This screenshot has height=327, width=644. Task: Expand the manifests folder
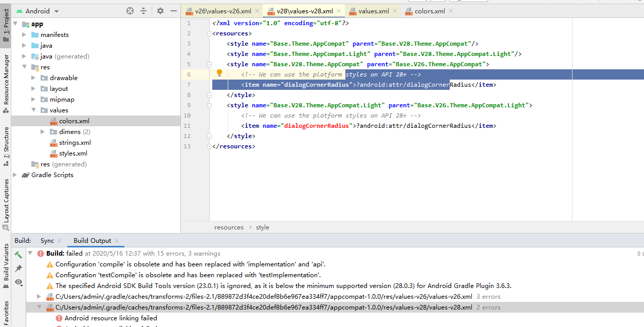point(24,35)
